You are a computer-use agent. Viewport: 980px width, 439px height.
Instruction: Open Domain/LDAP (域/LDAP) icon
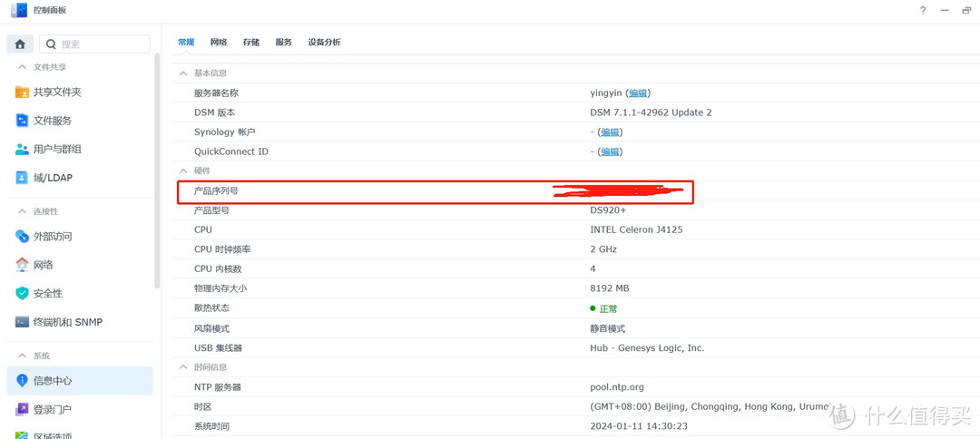22,178
